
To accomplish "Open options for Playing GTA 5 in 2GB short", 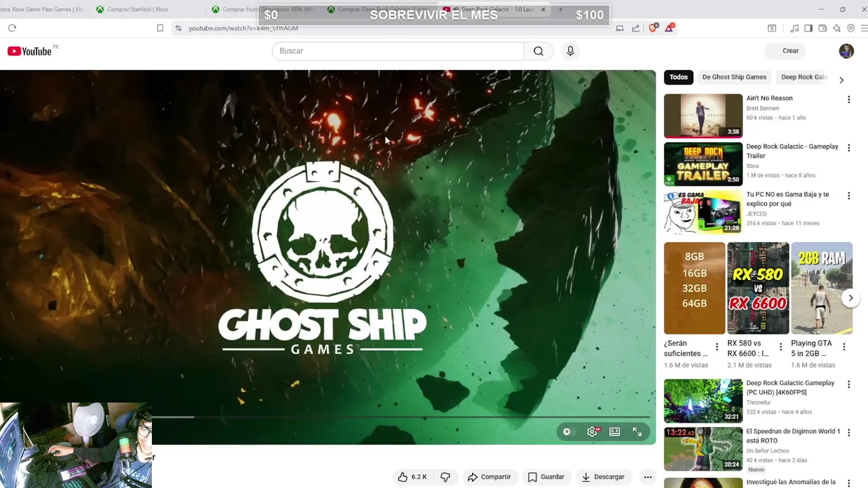I will point(844,347).
